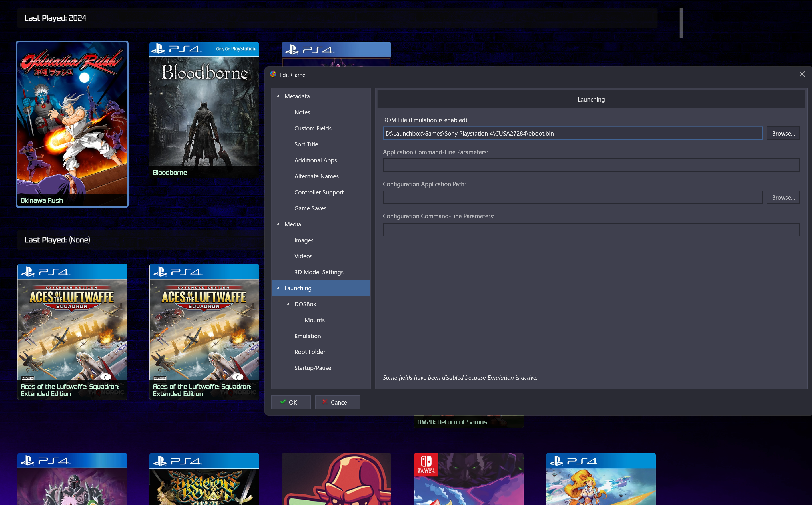Viewport: 812px width, 505px height.
Task: Select the highlighted Launching item
Action: click(x=321, y=288)
